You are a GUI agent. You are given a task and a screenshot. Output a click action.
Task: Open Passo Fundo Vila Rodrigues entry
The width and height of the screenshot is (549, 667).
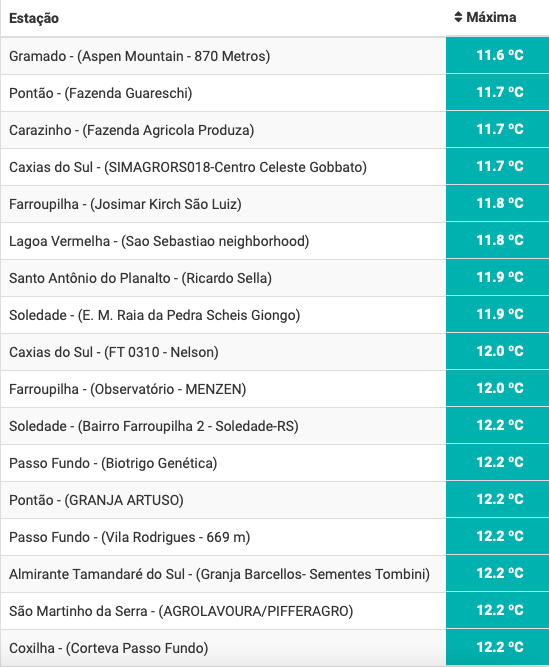275,537
